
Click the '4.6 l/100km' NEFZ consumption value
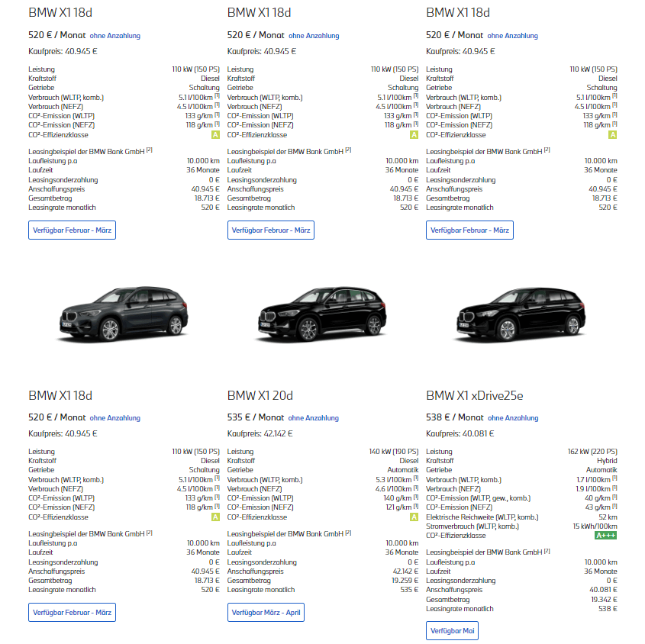coord(394,489)
